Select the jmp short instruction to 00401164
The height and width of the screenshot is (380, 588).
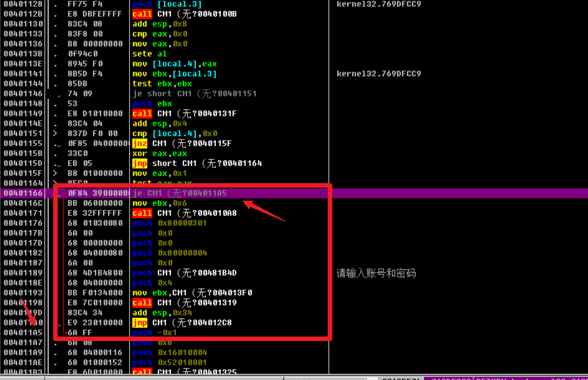(x=197, y=163)
